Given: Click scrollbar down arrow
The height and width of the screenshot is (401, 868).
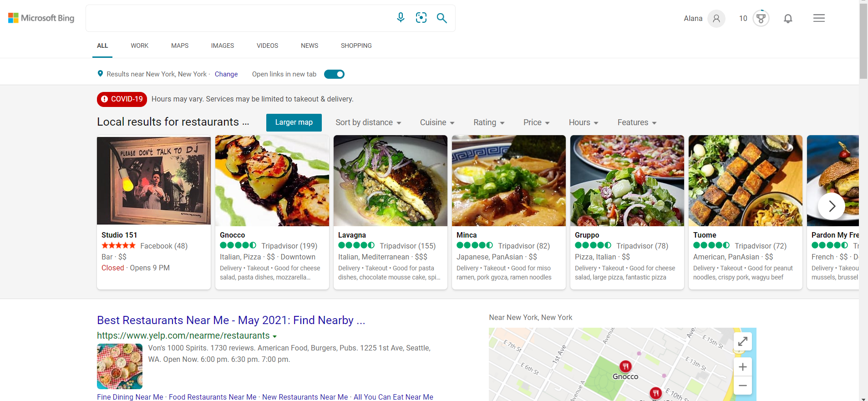Looking at the screenshot, I should (x=863, y=399).
